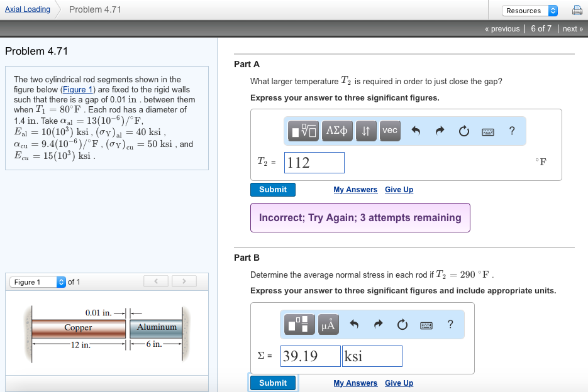This screenshot has width=588, height=392.
Task: Undo last edit in Part A toolbar
Action: point(416,131)
